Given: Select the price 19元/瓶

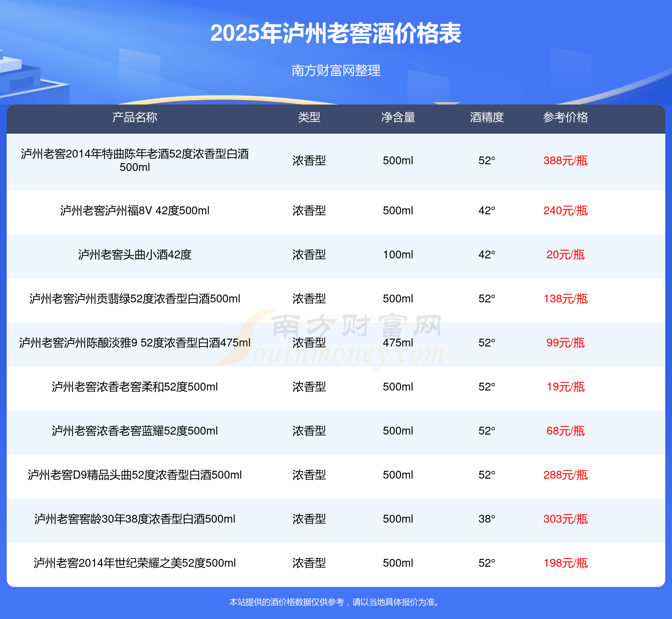Looking at the screenshot, I should coord(566,387).
